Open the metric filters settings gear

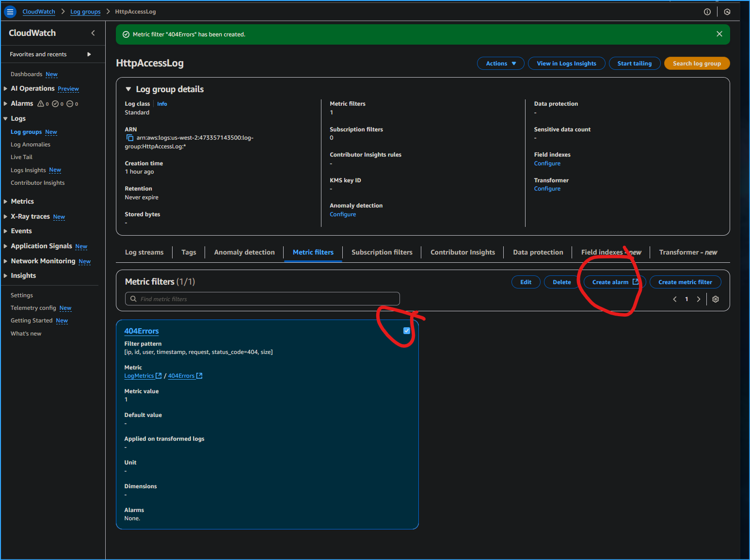click(716, 299)
